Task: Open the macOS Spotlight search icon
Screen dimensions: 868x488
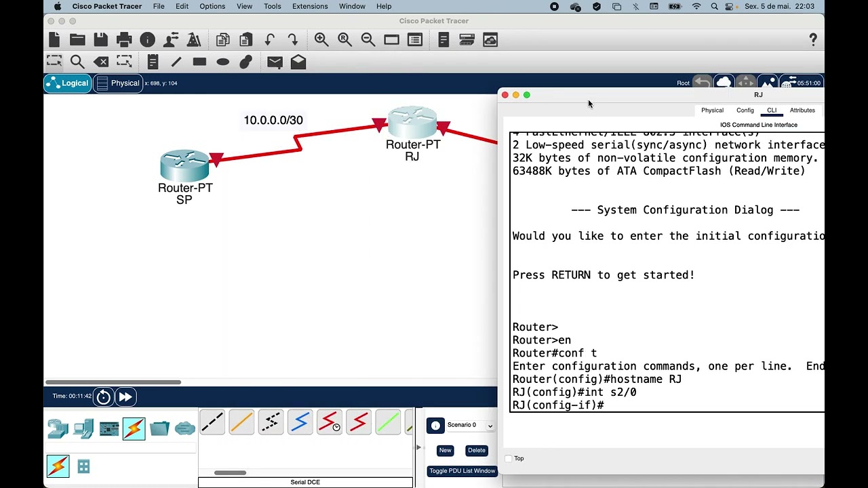Action: pyautogui.click(x=715, y=6)
